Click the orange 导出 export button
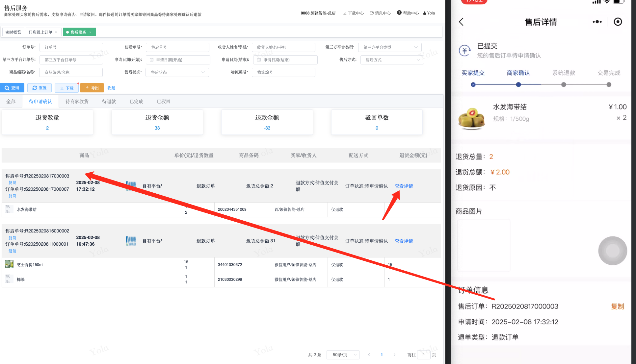 click(92, 88)
